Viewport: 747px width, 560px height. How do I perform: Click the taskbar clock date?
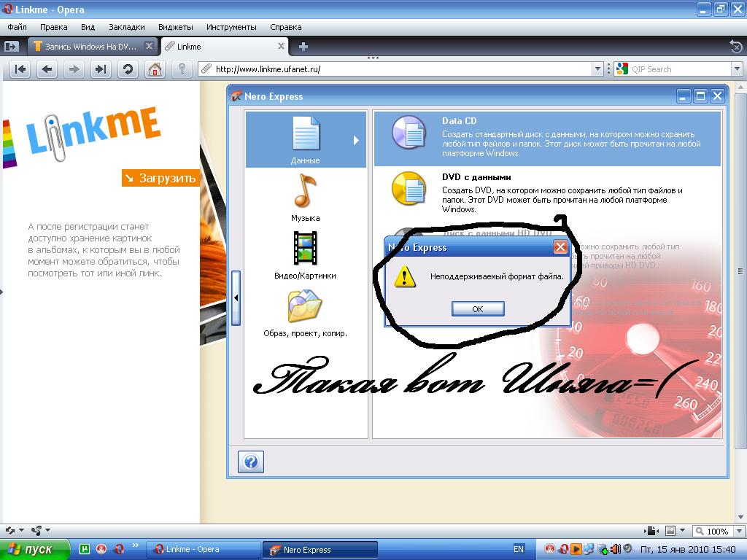(x=688, y=550)
